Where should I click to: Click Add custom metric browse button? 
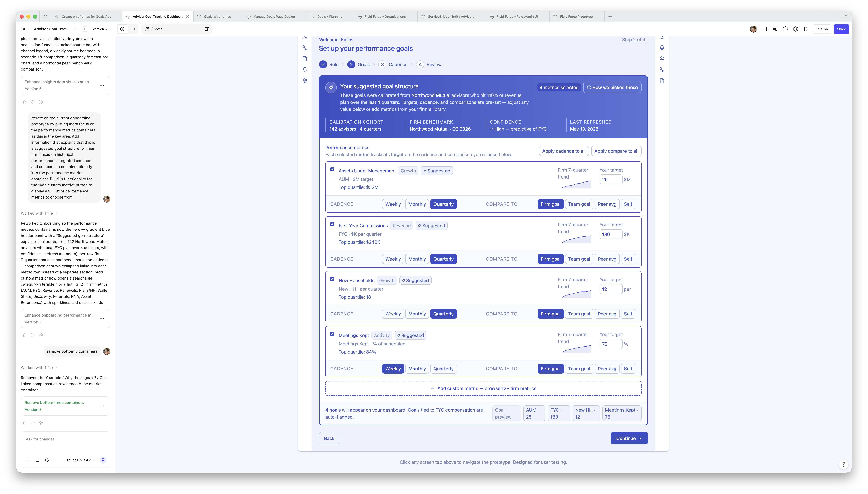(483, 388)
